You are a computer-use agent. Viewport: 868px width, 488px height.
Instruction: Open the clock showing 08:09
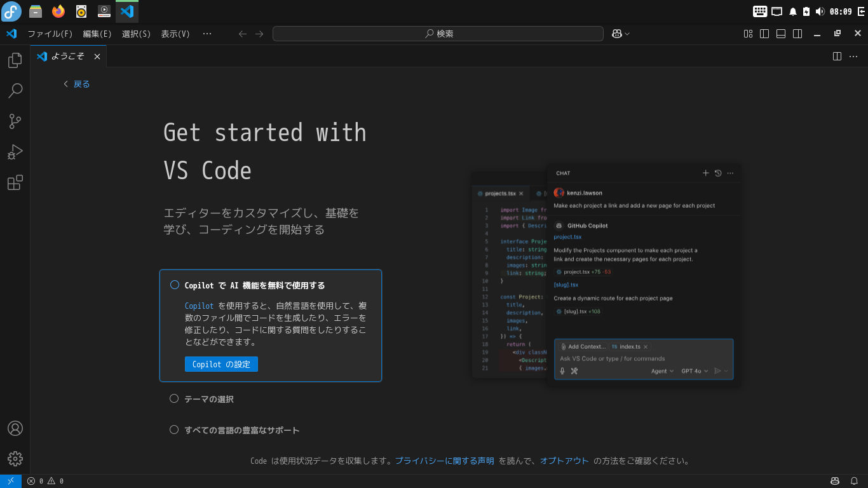click(841, 11)
